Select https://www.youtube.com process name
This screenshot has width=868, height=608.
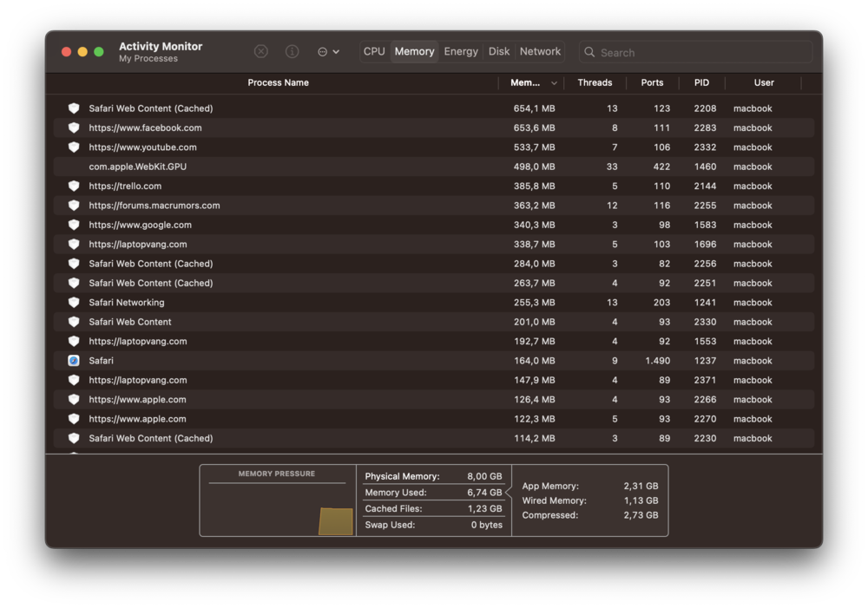[x=142, y=147]
